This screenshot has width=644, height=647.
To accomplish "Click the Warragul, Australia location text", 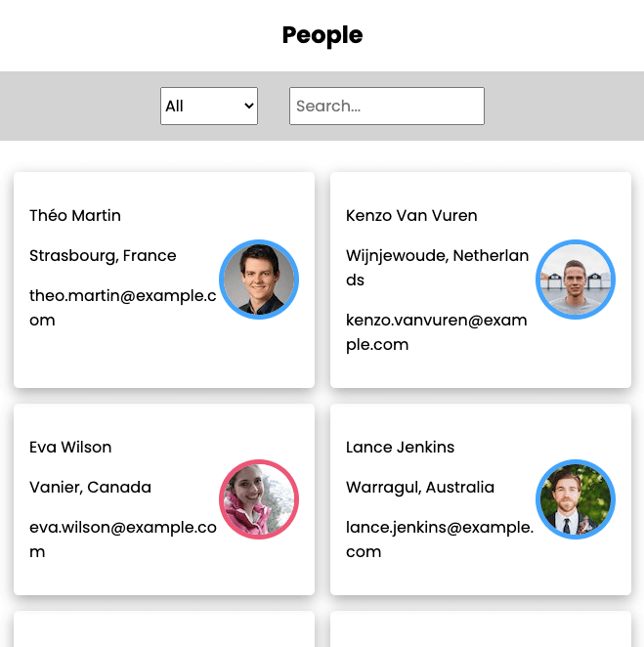I will click(x=420, y=488).
